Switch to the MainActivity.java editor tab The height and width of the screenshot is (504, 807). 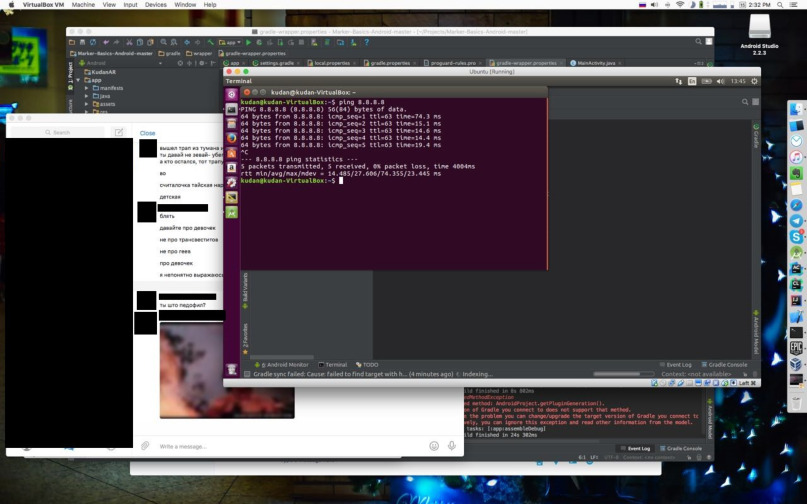pos(598,62)
